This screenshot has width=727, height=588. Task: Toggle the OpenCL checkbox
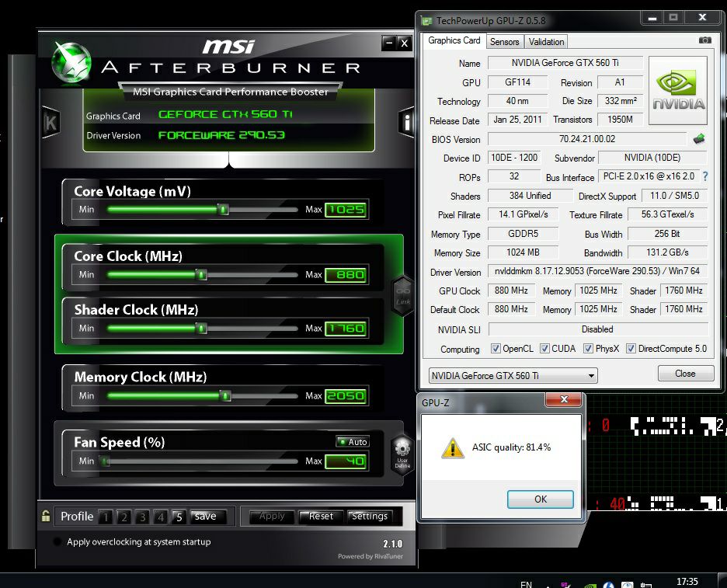click(x=496, y=348)
